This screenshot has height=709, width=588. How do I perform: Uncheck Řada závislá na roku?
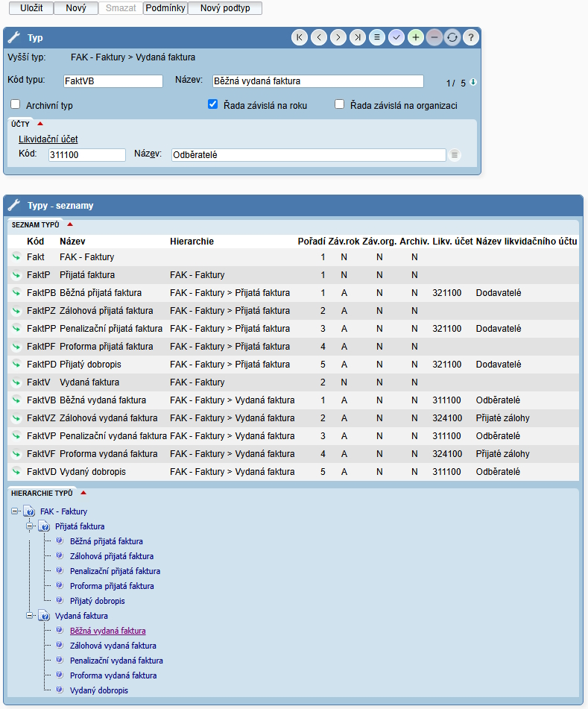[212, 105]
